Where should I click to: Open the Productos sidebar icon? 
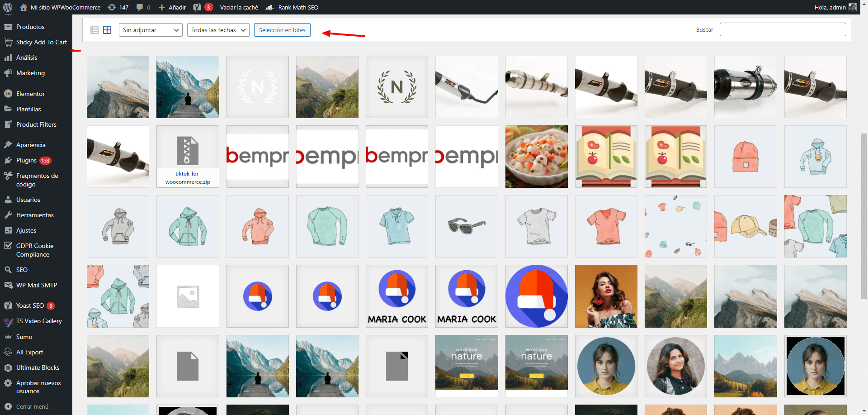click(x=8, y=27)
